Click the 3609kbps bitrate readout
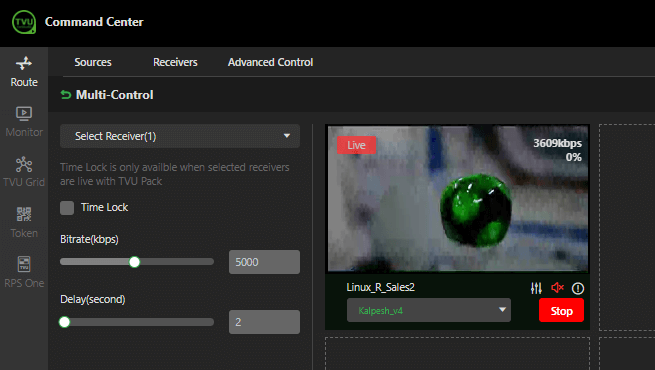The height and width of the screenshot is (370, 655). tap(557, 143)
